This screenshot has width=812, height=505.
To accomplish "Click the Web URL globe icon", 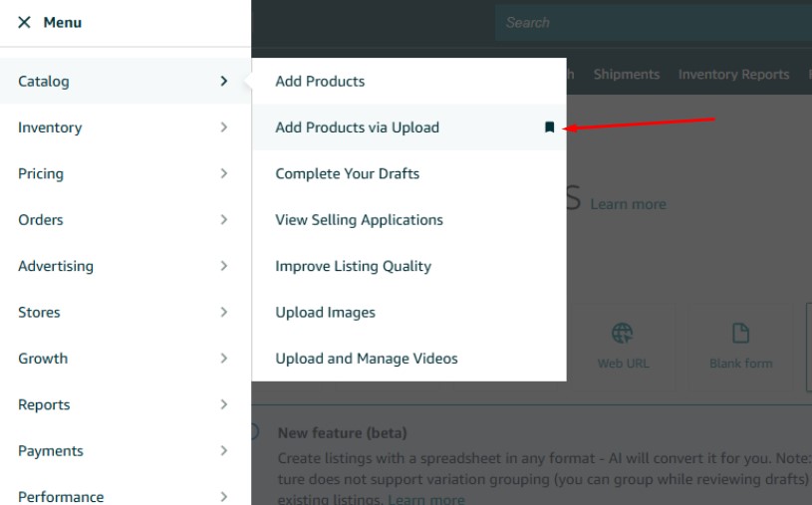I will pyautogui.click(x=622, y=333).
